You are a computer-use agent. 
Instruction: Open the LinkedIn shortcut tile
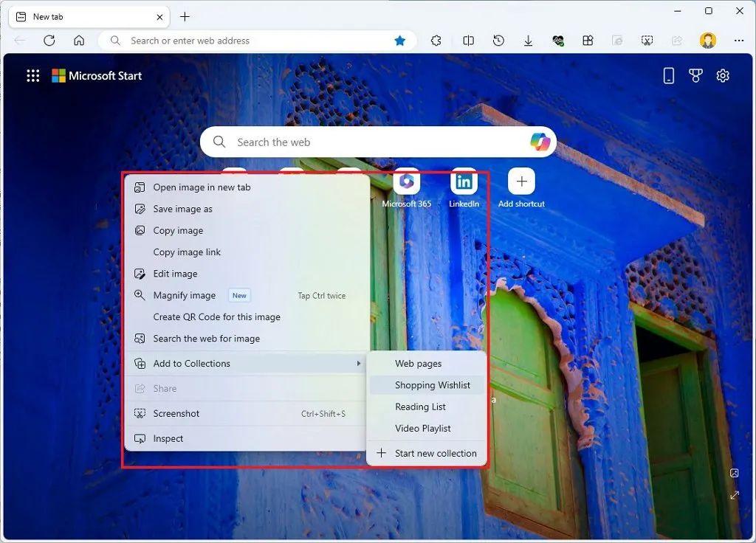(x=464, y=182)
